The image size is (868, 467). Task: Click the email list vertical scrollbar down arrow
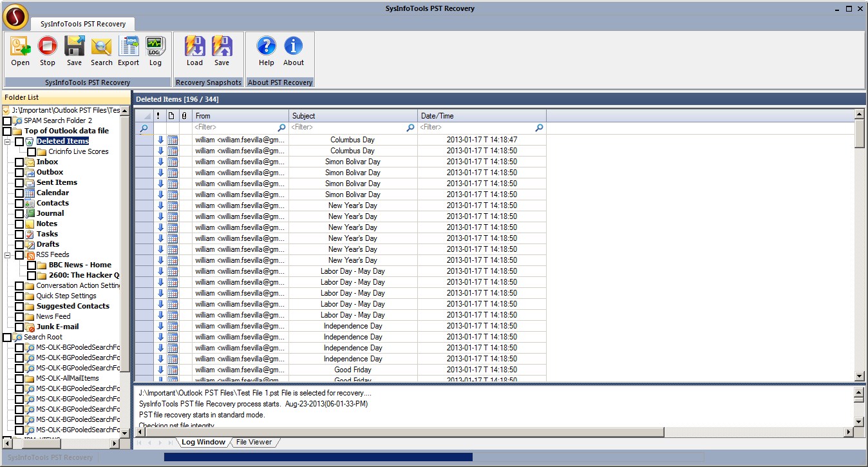point(860,376)
